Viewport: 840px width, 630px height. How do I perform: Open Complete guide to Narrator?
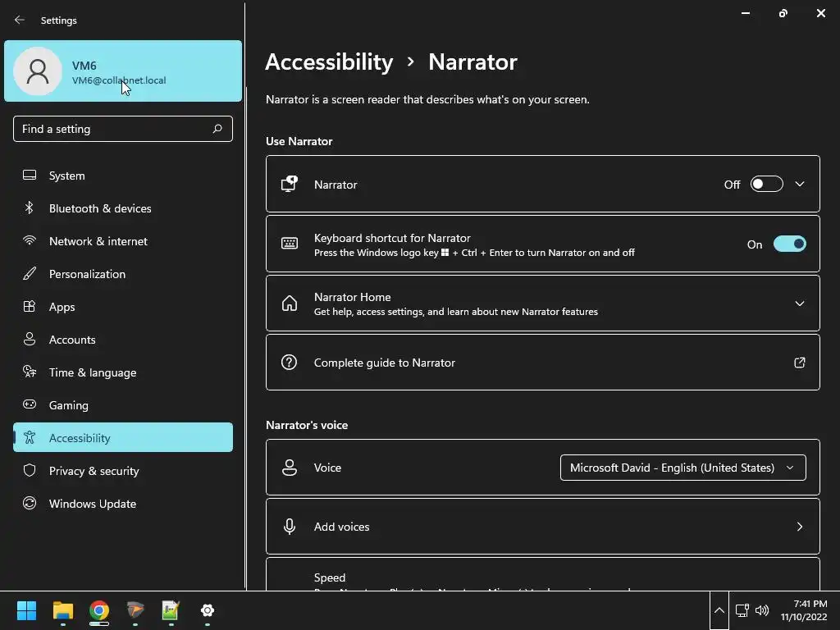coord(543,363)
